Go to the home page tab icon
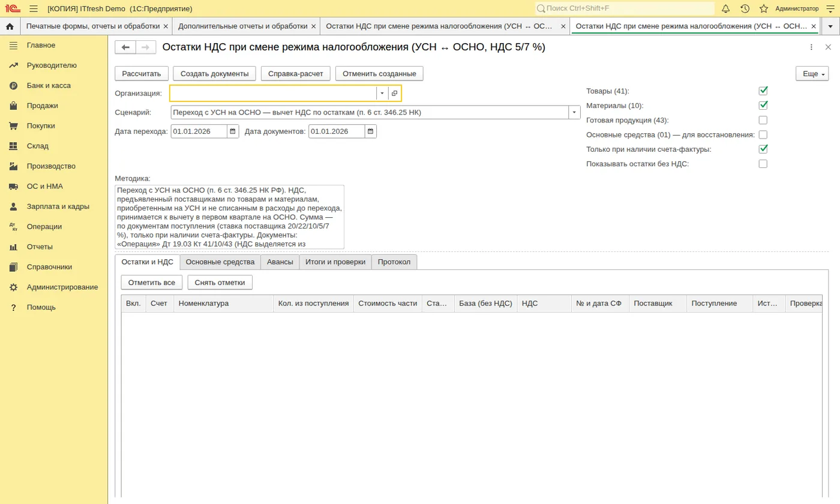840x504 pixels. click(x=10, y=26)
